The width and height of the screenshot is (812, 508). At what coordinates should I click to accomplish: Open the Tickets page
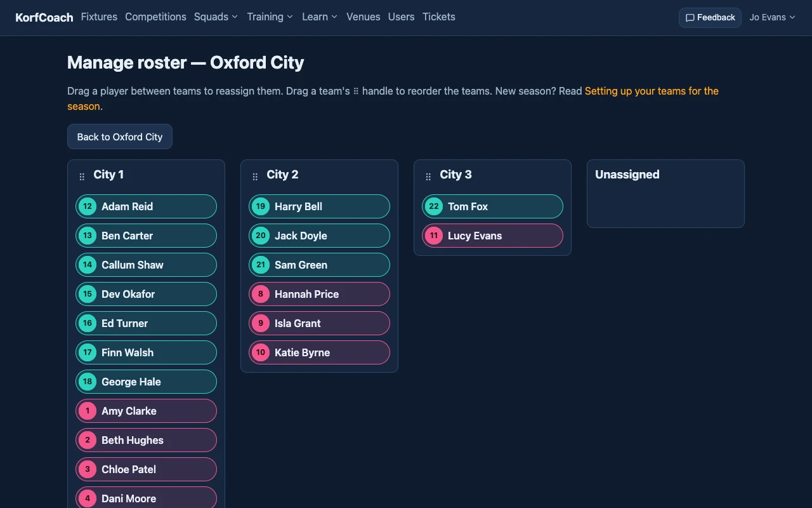coord(439,17)
